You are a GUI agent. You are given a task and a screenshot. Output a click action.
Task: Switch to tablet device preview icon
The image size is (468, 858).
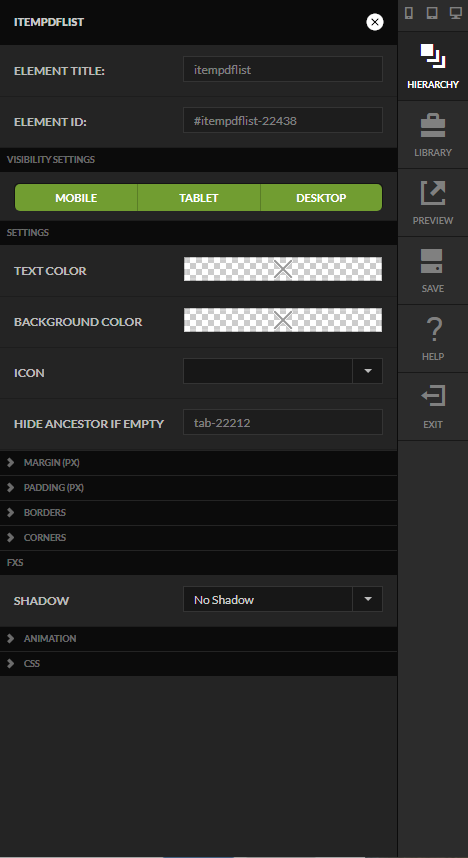(432, 13)
